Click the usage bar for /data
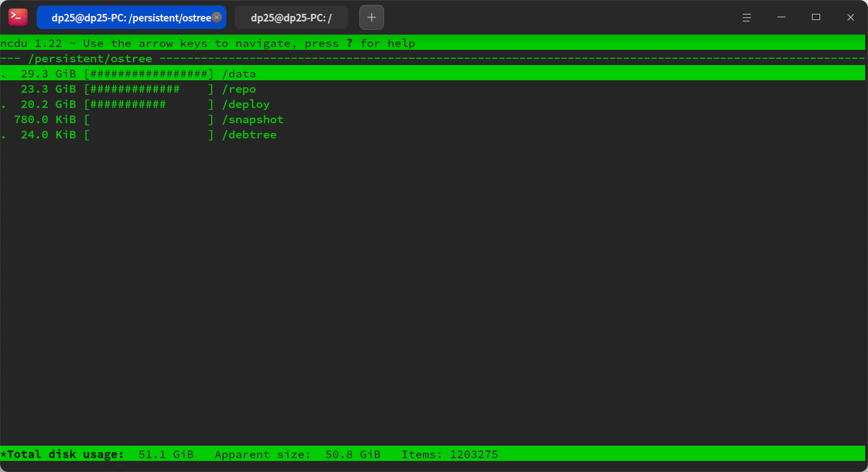Screen dimensions: 868x472 coord(149,73)
